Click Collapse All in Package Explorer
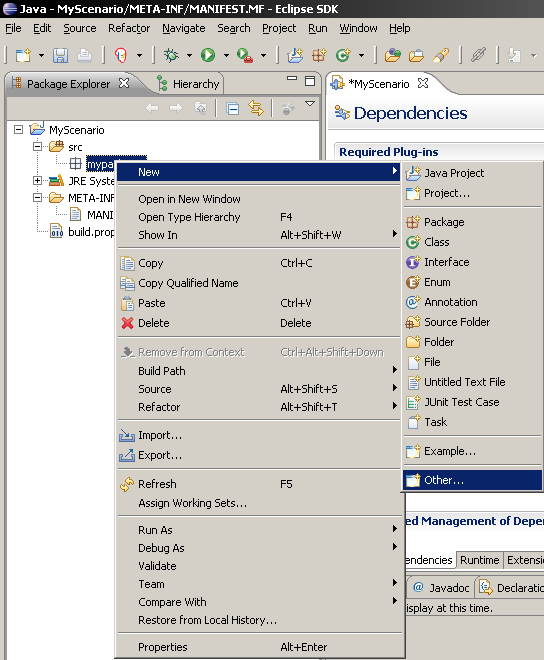 point(232,109)
